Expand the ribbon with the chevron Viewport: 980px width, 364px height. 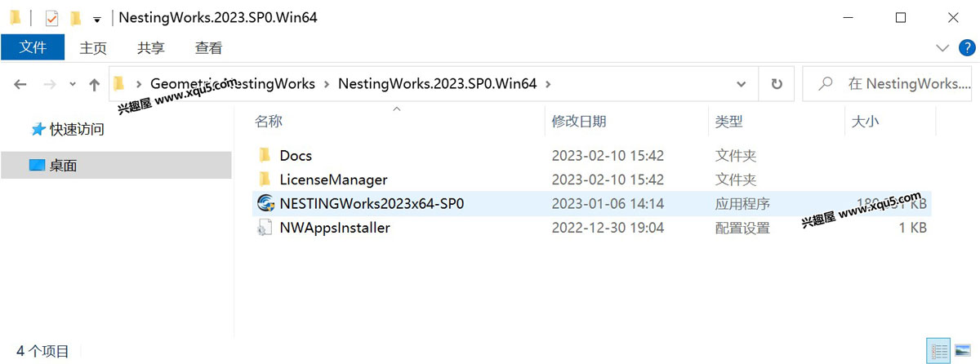coord(942,47)
